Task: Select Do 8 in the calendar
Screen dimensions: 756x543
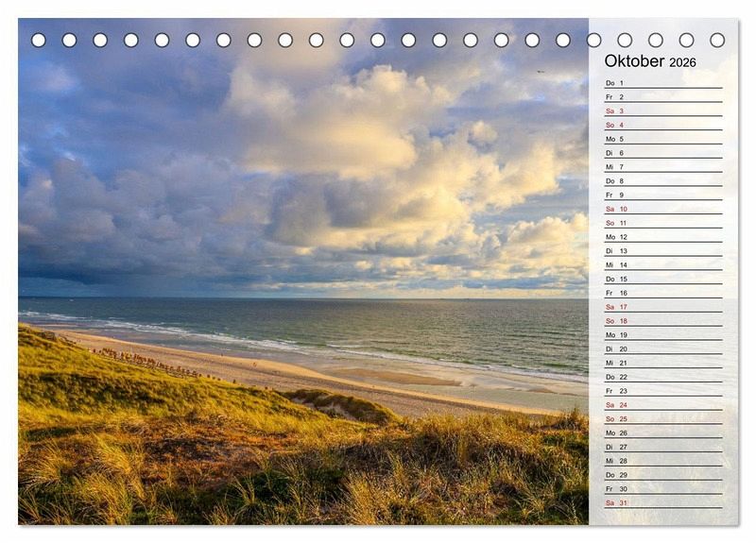Action: [661, 180]
